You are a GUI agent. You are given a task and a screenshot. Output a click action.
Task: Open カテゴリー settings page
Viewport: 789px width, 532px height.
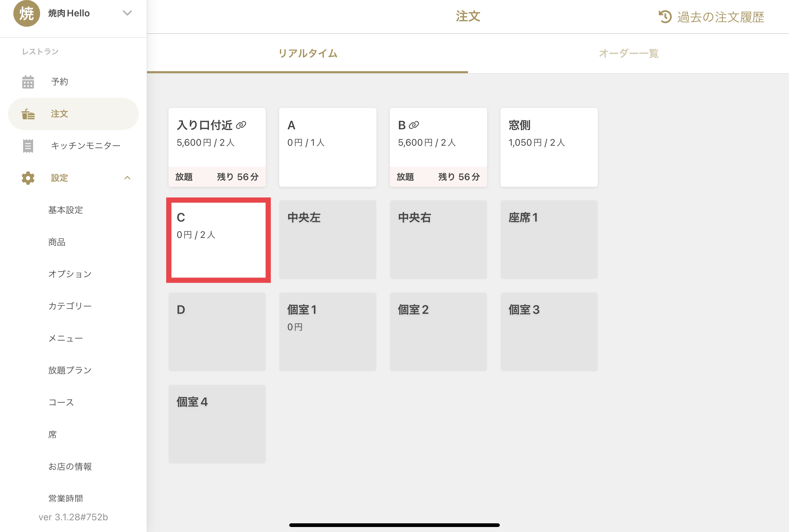click(x=70, y=306)
